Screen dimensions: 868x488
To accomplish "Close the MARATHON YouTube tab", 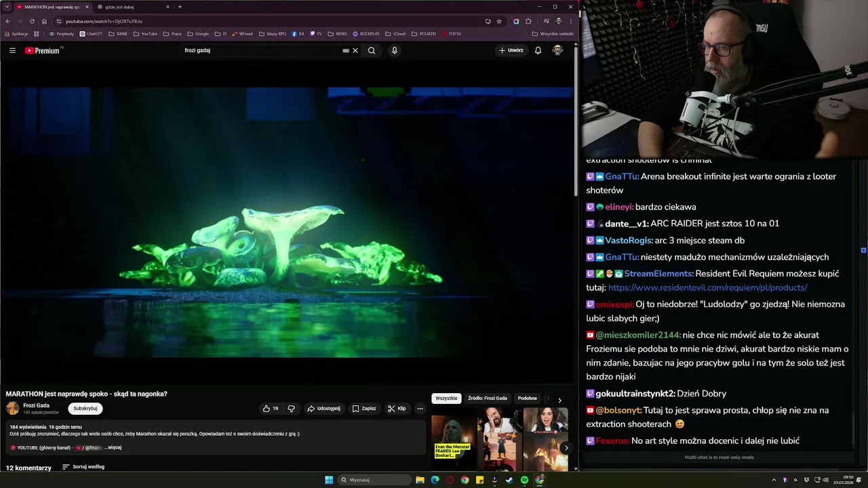I will click(x=87, y=7).
